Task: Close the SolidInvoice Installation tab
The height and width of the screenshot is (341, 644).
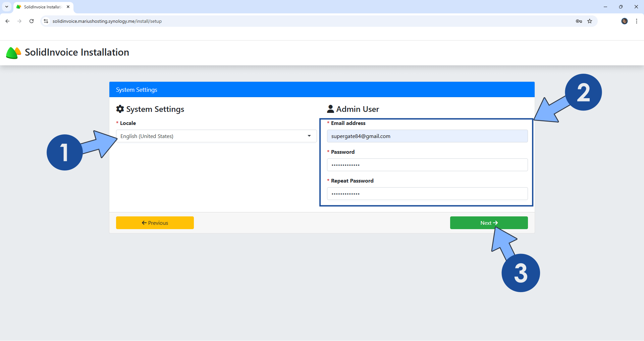Action: click(x=68, y=7)
